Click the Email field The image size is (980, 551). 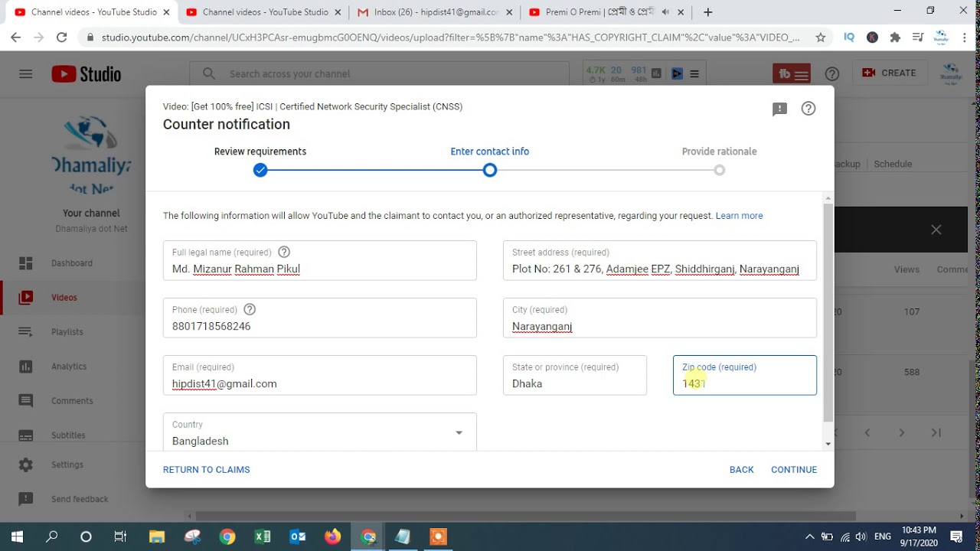[x=320, y=375]
